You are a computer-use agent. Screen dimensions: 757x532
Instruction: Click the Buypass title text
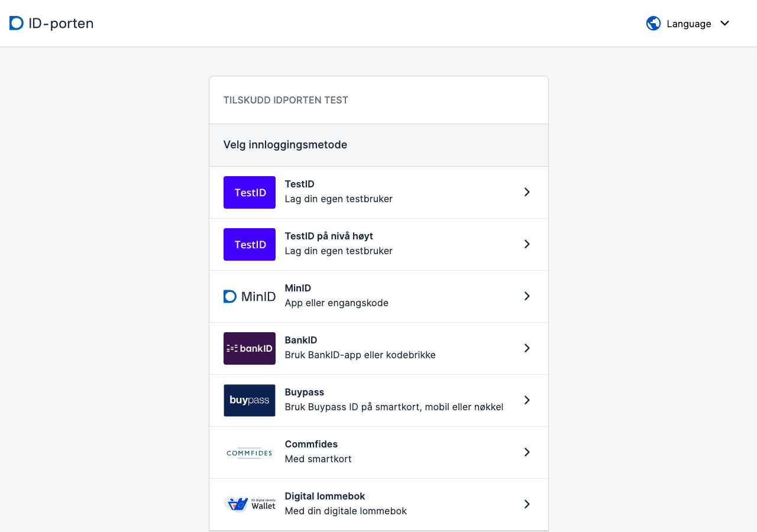pyautogui.click(x=305, y=392)
